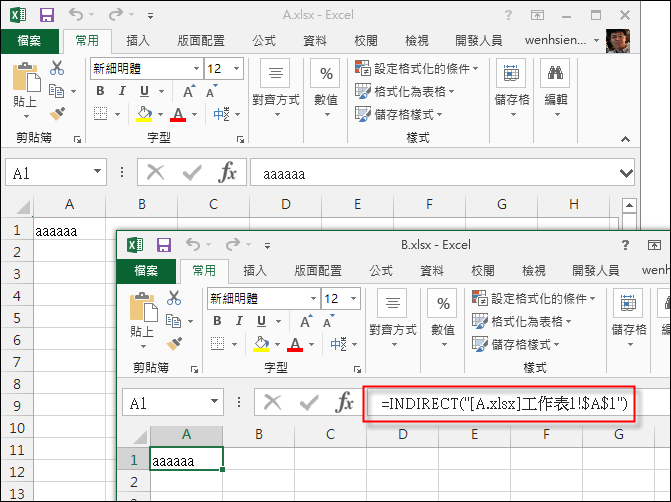
Task: Click Increase Font Size in A.xlsx ribbon
Action: 189,91
